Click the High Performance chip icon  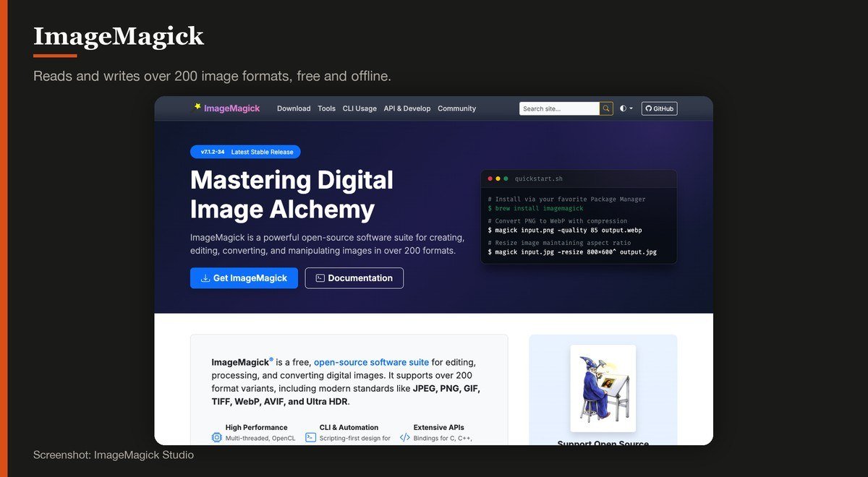tap(217, 437)
